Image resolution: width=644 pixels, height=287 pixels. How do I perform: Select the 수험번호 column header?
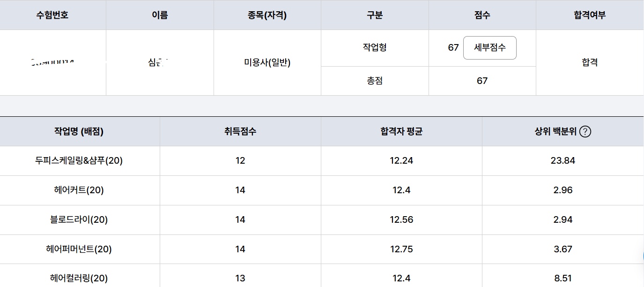pos(52,15)
